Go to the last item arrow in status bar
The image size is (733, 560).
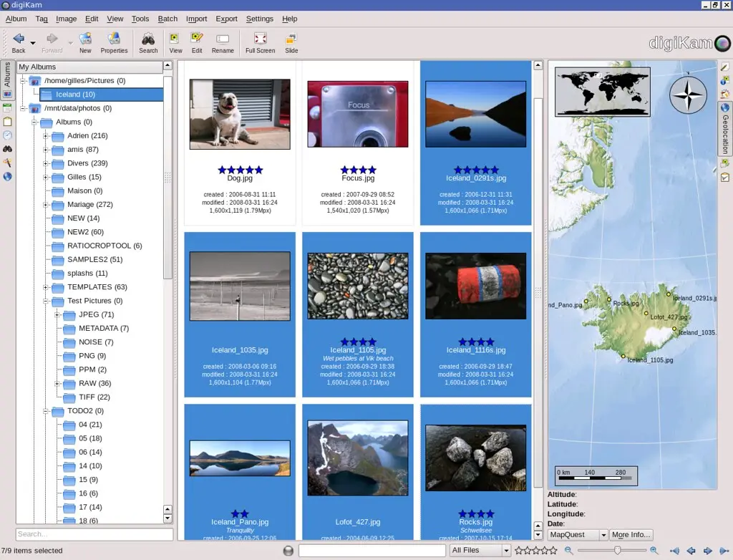point(723,551)
